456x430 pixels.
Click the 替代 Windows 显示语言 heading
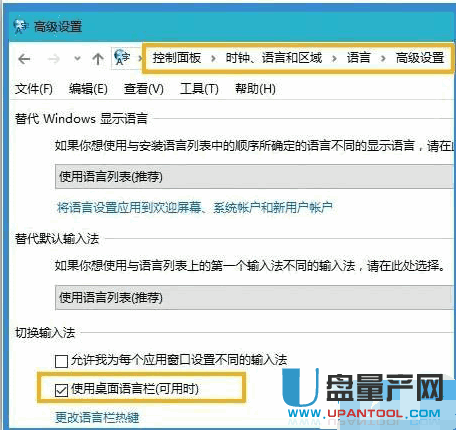81,119
